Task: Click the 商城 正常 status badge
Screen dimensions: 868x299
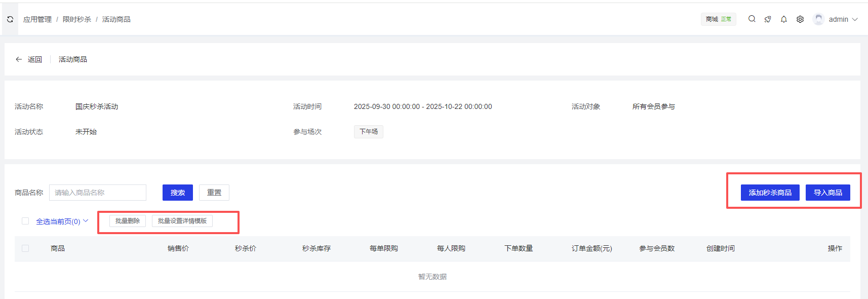Action: click(718, 19)
